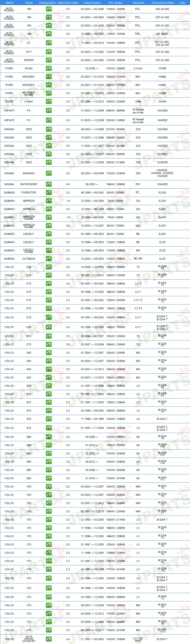Click the body cell BE, BH

click(138, 258)
